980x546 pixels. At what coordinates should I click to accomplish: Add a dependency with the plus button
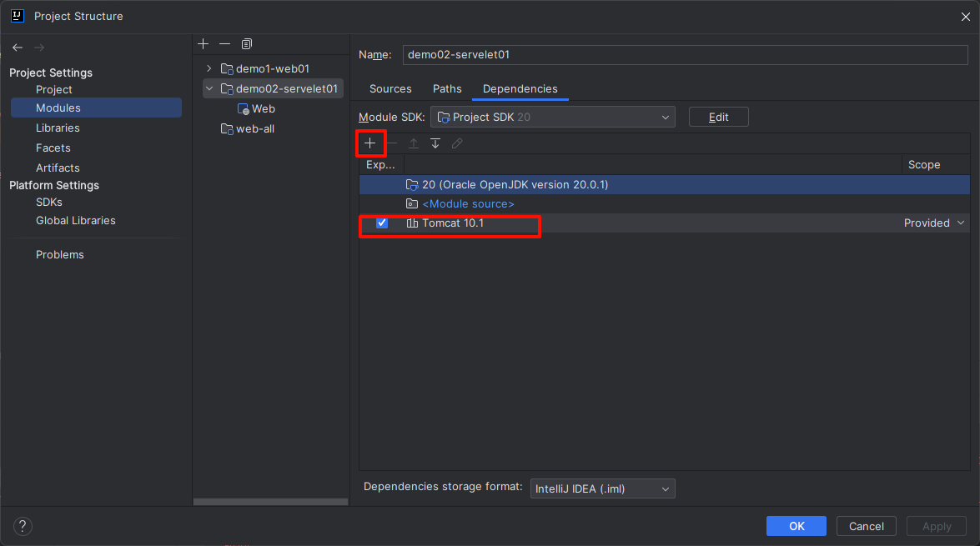(x=370, y=143)
